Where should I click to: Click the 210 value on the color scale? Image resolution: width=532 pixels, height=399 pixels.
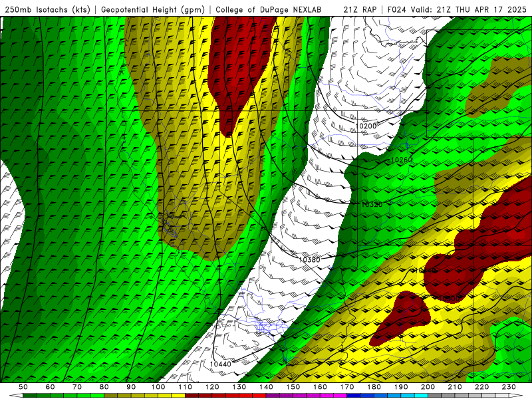pyautogui.click(x=455, y=387)
